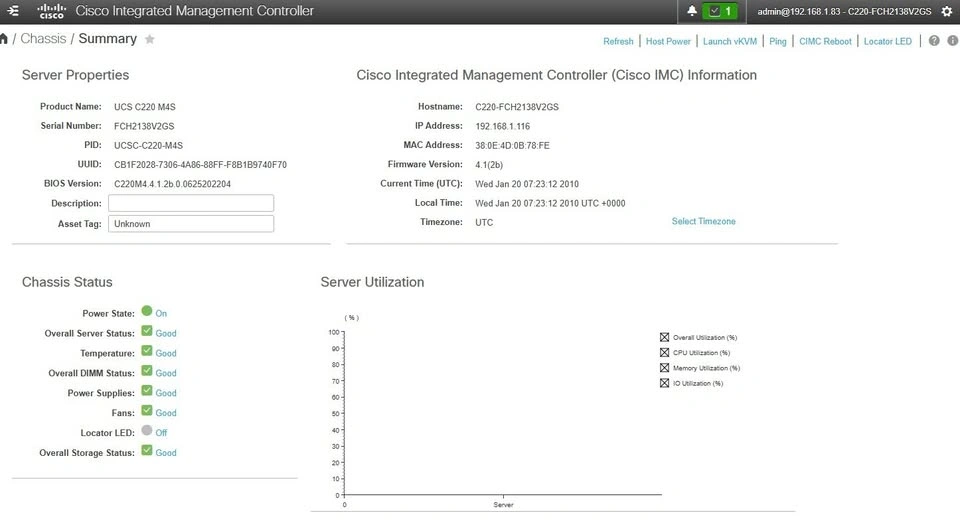Open Overall Server Status Good link
The image size is (960, 521).
(166, 334)
